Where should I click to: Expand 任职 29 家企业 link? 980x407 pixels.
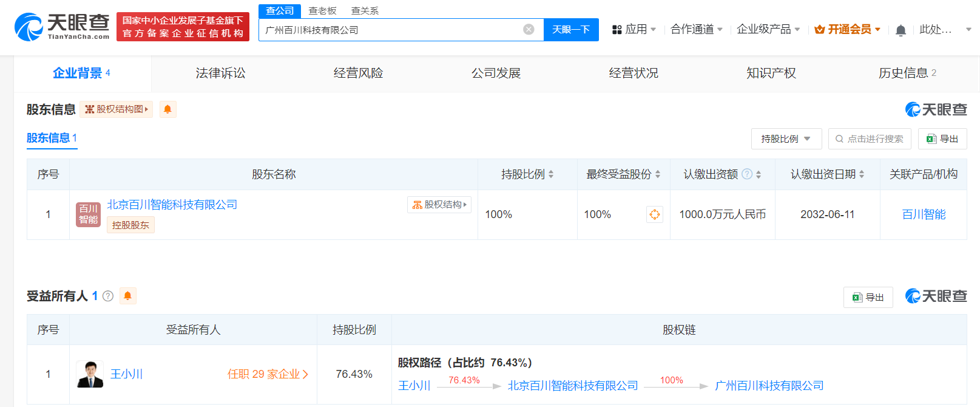(x=268, y=374)
